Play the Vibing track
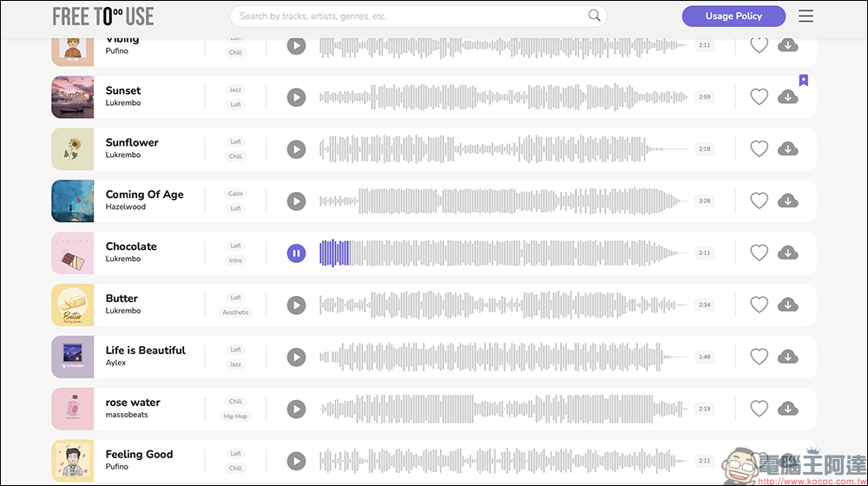Viewport: 868px width, 486px height. click(296, 45)
